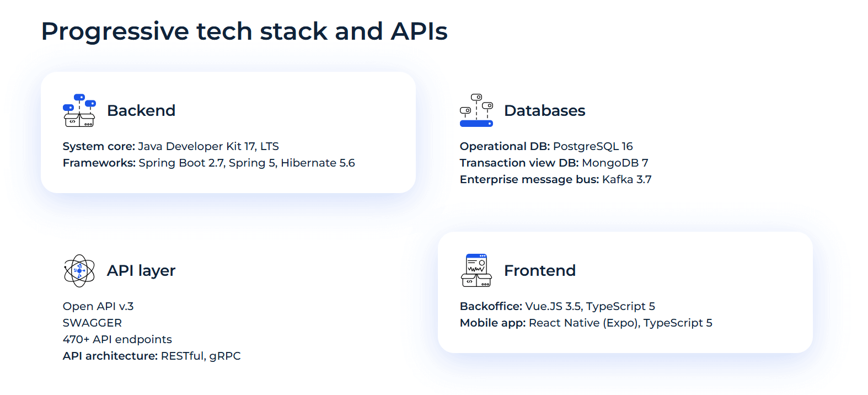Image resolution: width=868 pixels, height=395 pixels.
Task: Click the Transaction view DB MongoDB line
Action: point(554,163)
